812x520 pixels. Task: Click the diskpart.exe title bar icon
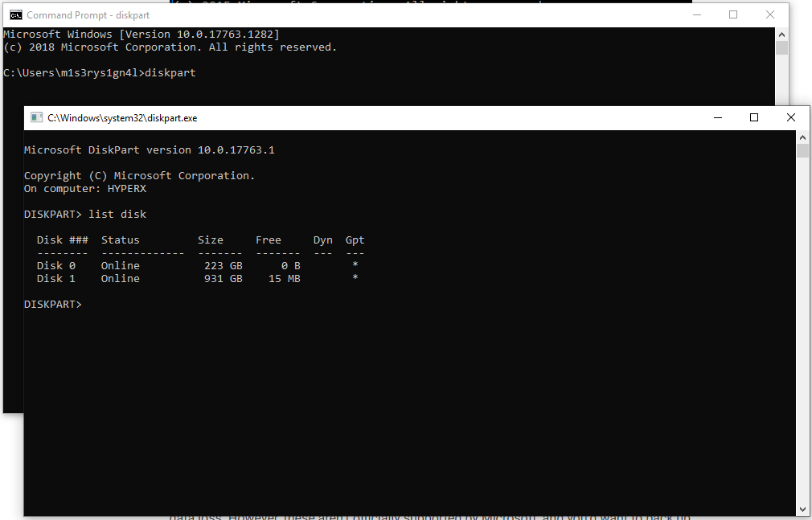click(x=36, y=118)
